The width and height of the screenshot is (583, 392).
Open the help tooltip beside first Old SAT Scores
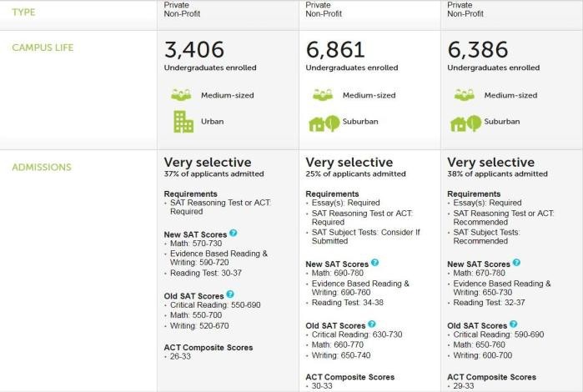[230, 294]
